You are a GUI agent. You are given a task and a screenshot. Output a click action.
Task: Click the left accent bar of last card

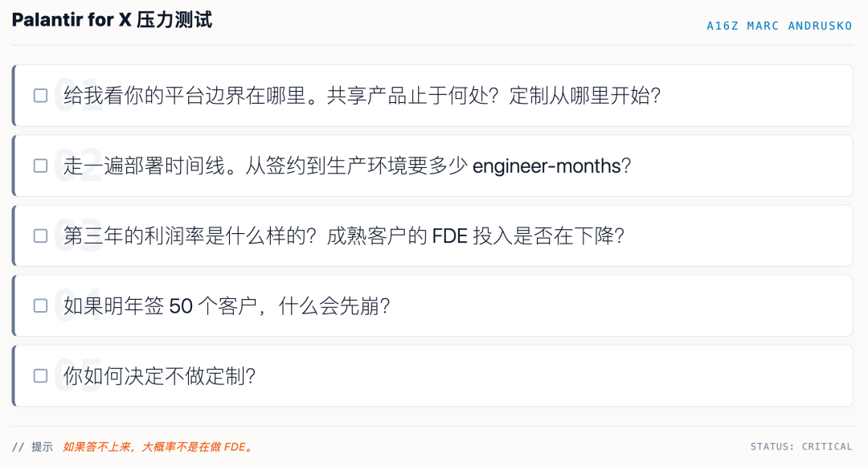14,376
